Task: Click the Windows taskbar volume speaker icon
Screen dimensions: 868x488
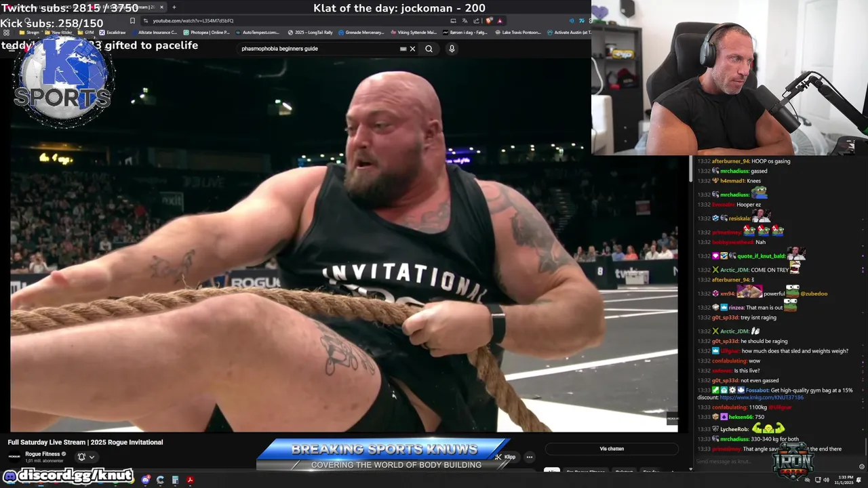Action: [x=826, y=480]
